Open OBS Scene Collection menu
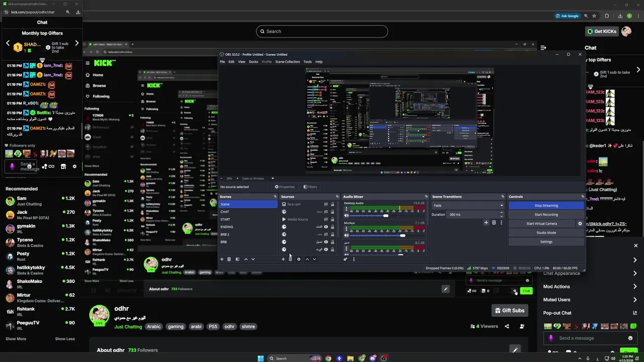This screenshot has height=362, width=644. tap(287, 62)
